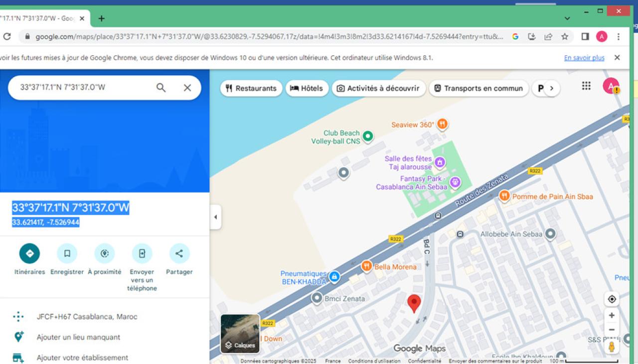638x364 pixels.
Task: Zoom out on the map
Action: pos(612,330)
